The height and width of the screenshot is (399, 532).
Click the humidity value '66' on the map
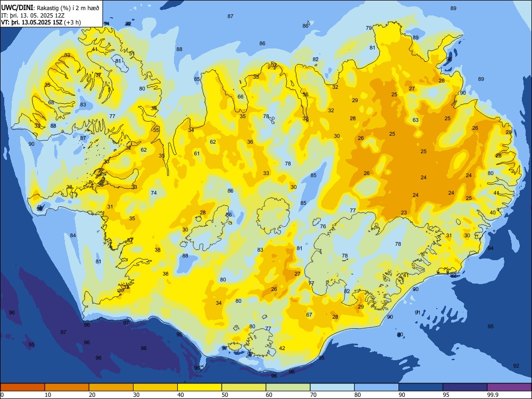click(240, 97)
